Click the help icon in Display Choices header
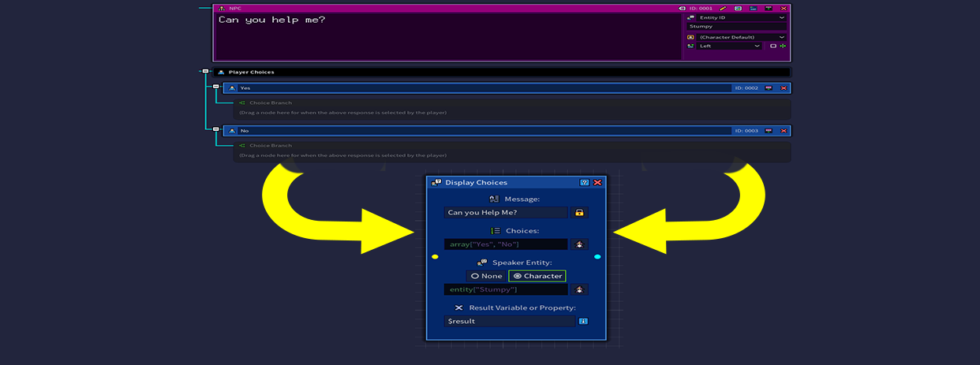Screen dimensions: 980x365 (x=585, y=182)
